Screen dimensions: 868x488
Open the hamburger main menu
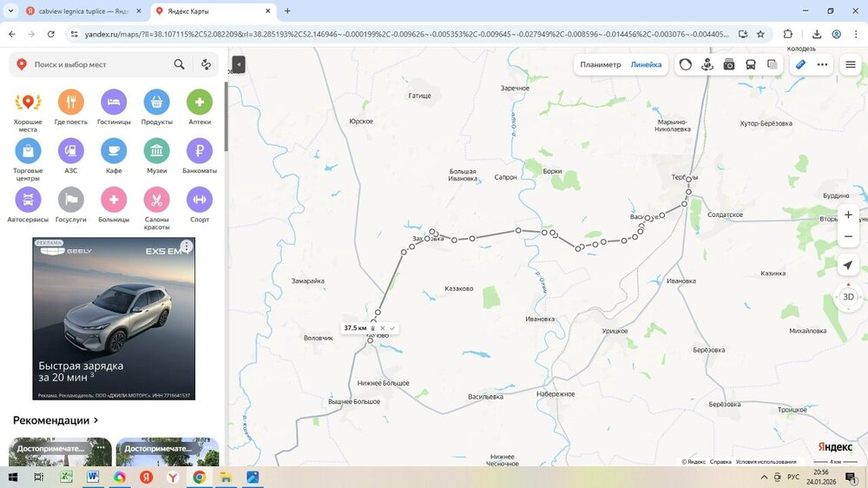click(851, 64)
